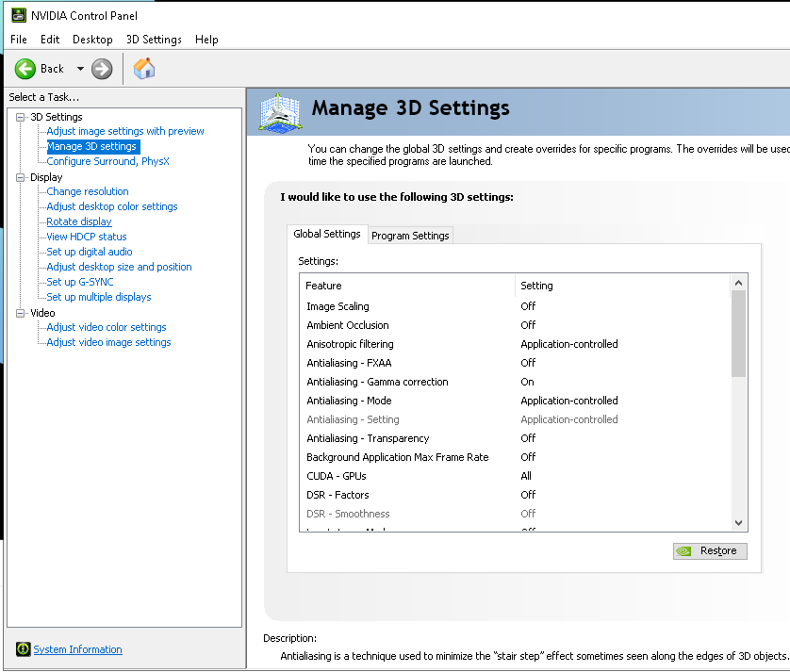Open the NVIDIA home toolbar icon
This screenshot has width=790, height=672.
(143, 68)
